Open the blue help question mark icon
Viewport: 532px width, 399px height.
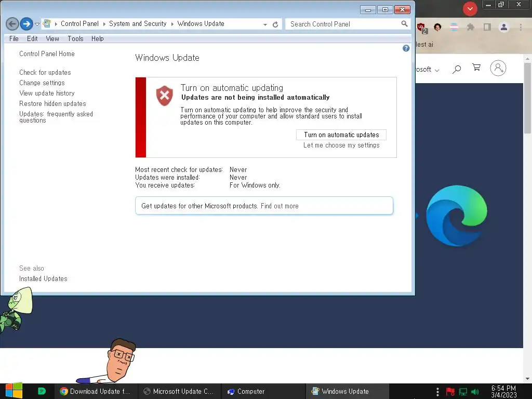(x=406, y=48)
